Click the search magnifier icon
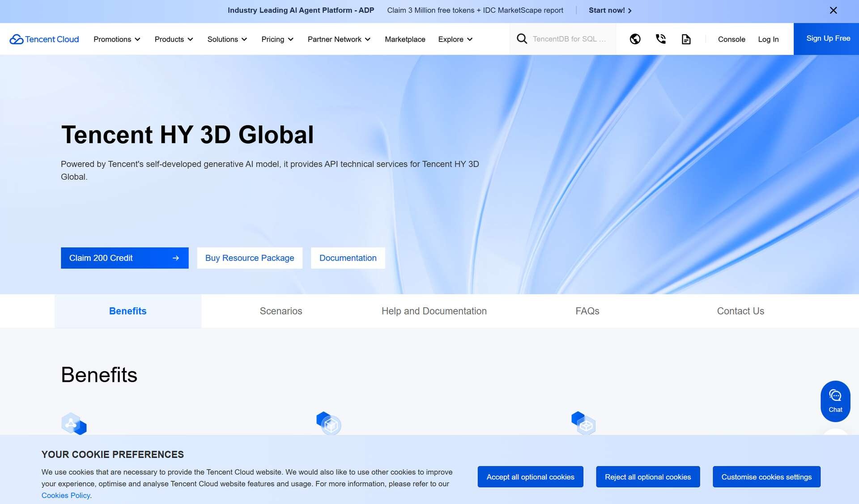The image size is (859, 504). pos(522,39)
